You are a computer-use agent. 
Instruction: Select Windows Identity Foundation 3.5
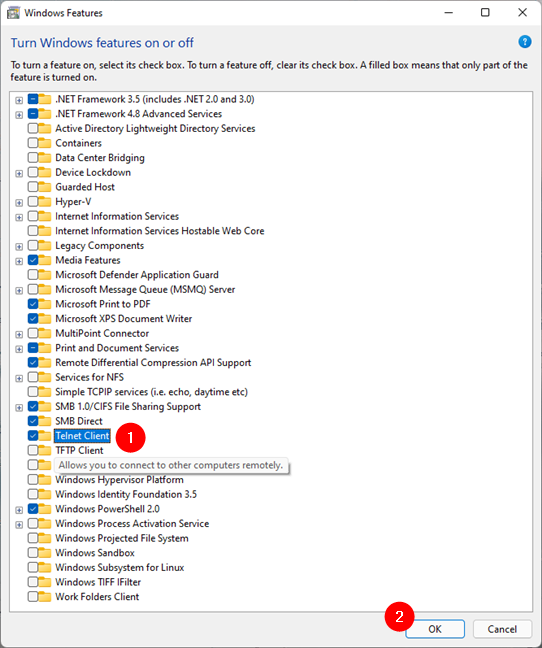(126, 494)
